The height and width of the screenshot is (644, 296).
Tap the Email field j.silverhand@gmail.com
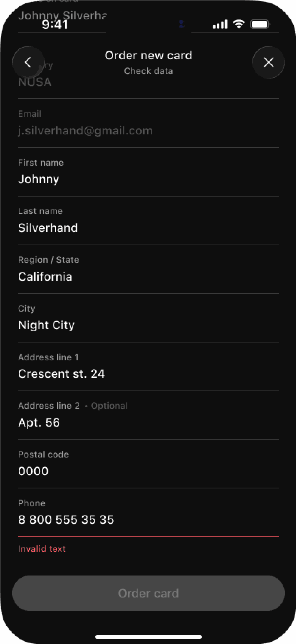click(x=149, y=123)
